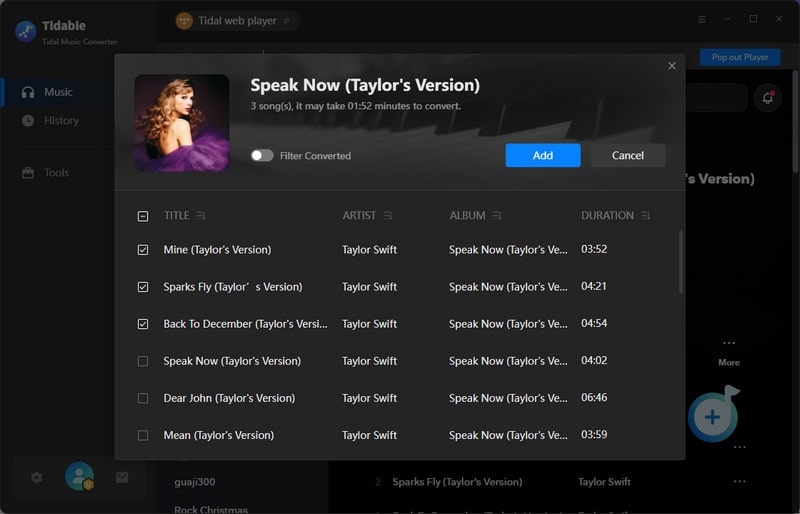Sort by the DURATION column icon

[645, 215]
